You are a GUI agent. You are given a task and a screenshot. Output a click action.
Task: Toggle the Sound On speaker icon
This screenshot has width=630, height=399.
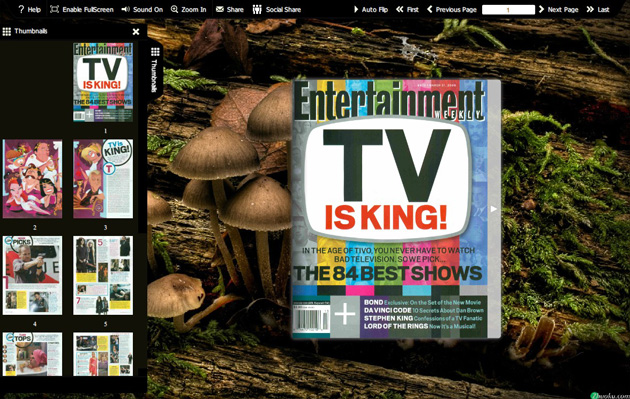tap(125, 9)
